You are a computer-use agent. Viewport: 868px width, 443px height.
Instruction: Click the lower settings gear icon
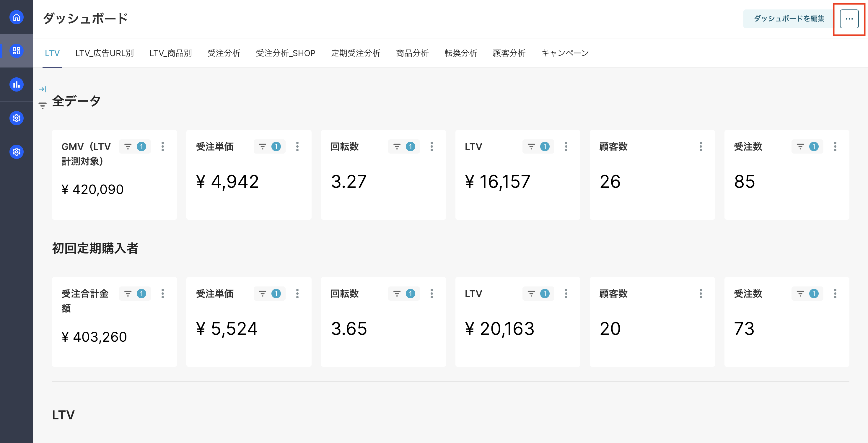coord(16,152)
